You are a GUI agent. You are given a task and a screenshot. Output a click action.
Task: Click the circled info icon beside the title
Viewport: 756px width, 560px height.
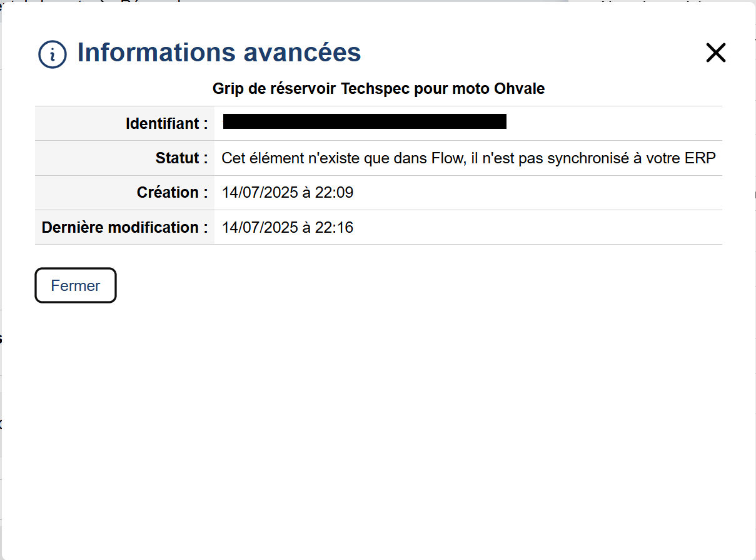point(53,54)
